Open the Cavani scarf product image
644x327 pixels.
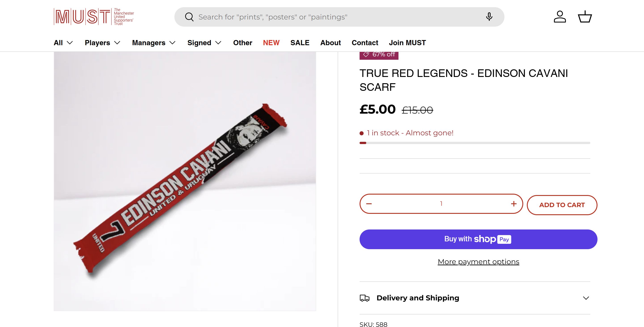[185, 181]
